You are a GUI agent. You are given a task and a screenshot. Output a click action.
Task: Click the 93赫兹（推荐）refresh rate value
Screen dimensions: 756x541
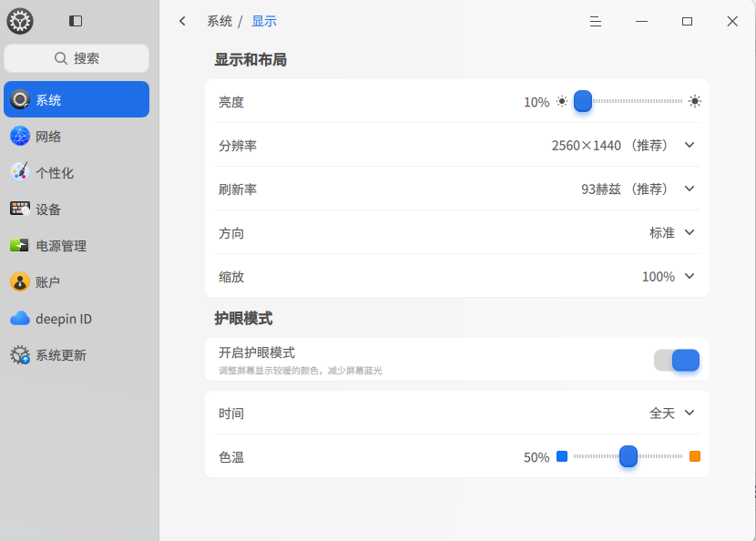(x=625, y=189)
